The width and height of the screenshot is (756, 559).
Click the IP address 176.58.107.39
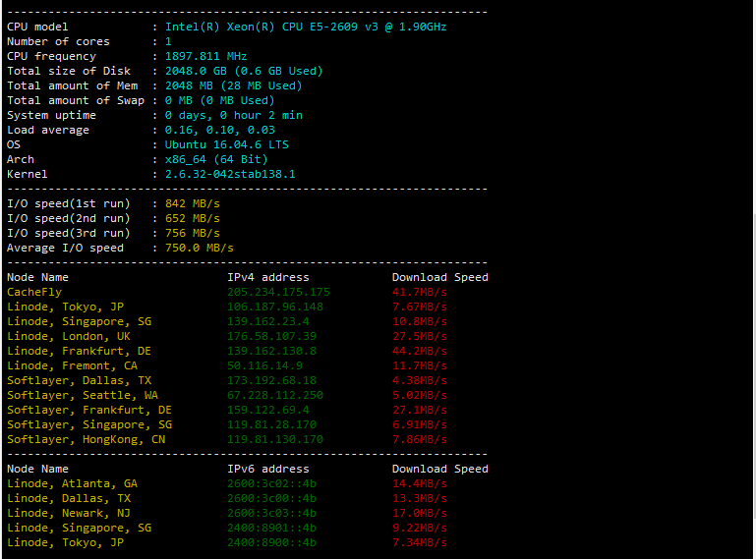click(271, 336)
